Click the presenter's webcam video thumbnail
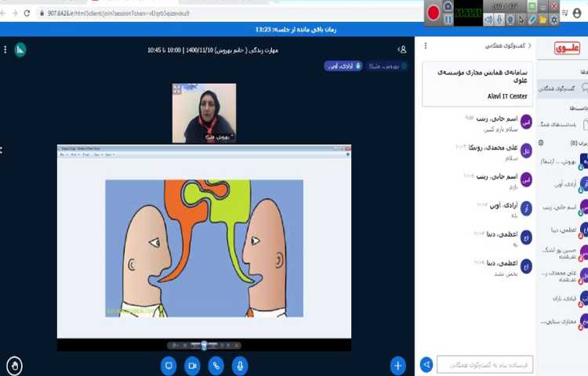This screenshot has height=376, width=588. (x=204, y=113)
